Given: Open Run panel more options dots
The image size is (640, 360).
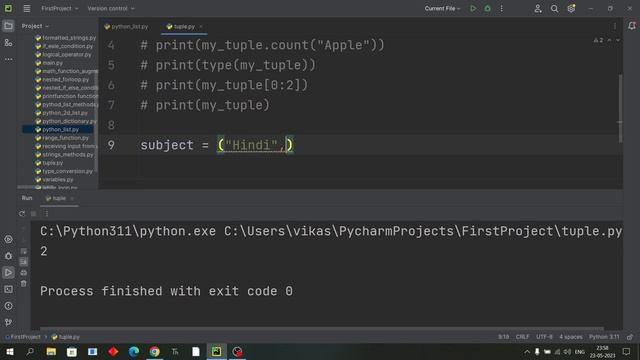Looking at the screenshot, I should [46, 213].
